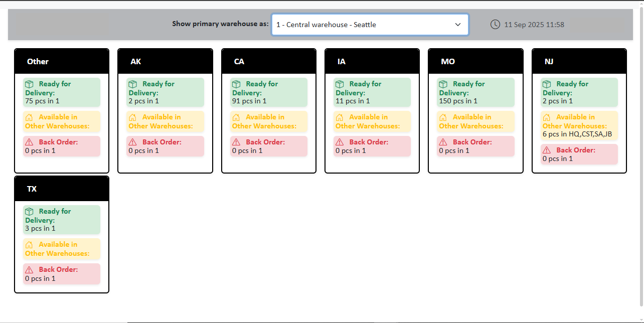Screen dimensions: 644x323
Task: Click the MO Ready for Delivery 150 pcs box
Action: point(475,92)
